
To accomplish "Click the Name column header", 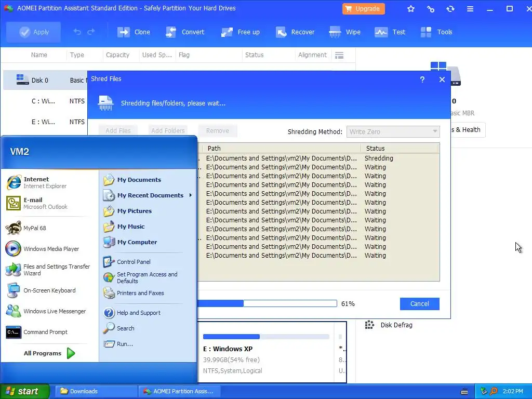I will click(x=39, y=55).
